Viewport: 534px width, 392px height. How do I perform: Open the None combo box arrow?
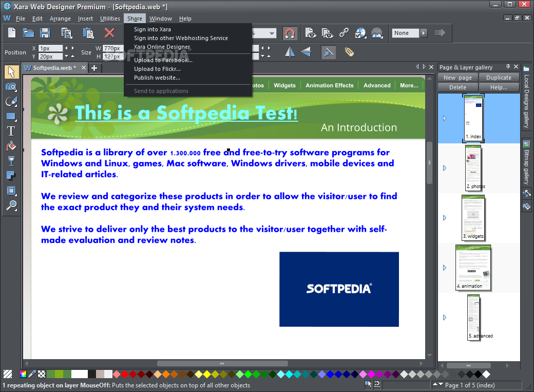pos(423,33)
